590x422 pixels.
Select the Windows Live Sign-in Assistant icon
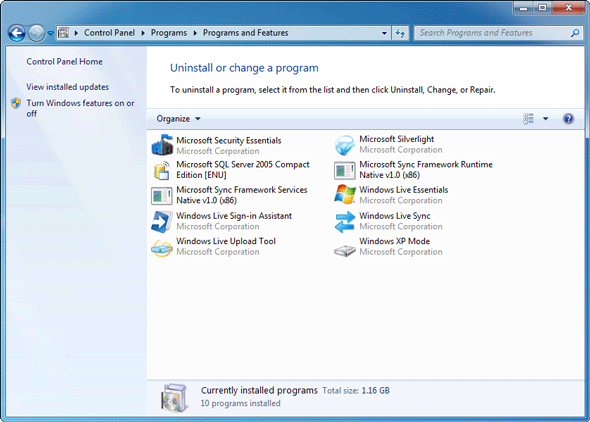162,222
